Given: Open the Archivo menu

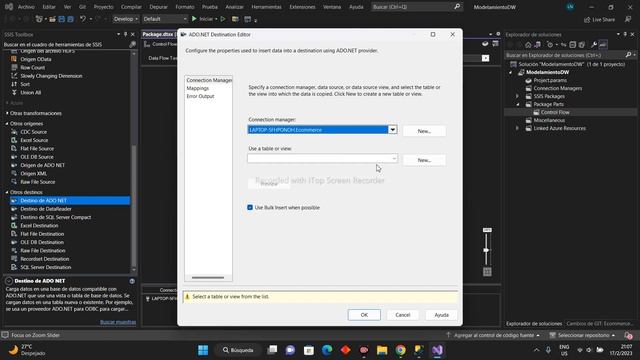Looking at the screenshot, I should tap(27, 7).
